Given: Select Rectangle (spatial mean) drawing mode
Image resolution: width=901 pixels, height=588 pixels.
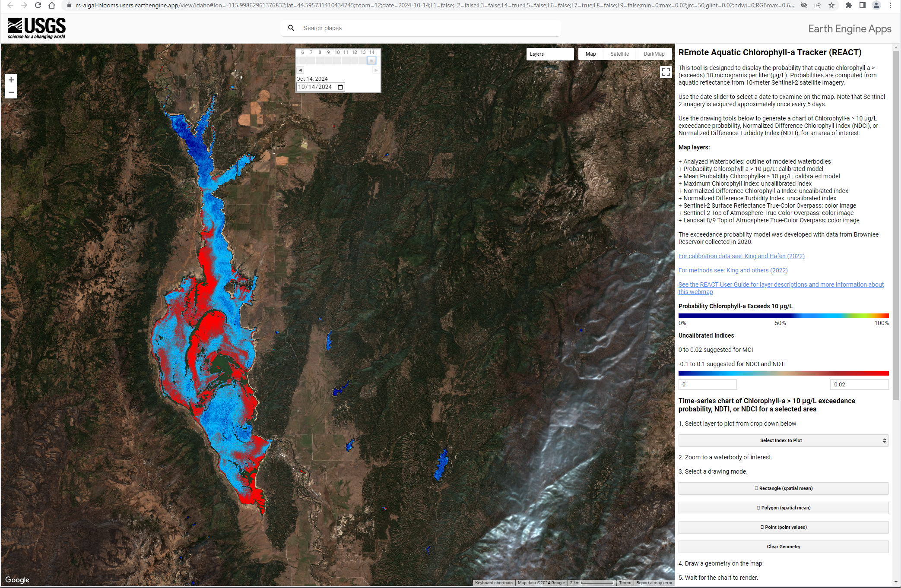Looking at the screenshot, I should click(783, 488).
